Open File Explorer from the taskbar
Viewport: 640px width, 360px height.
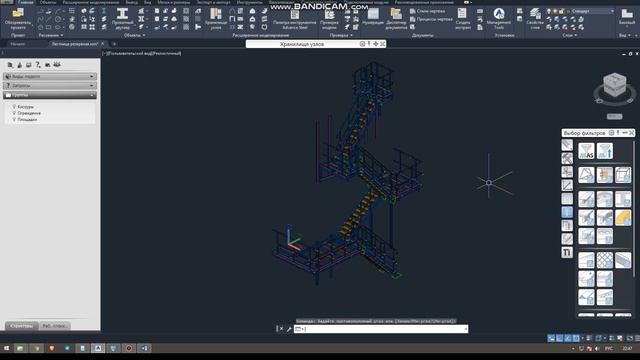pyautogui.click(x=20, y=348)
